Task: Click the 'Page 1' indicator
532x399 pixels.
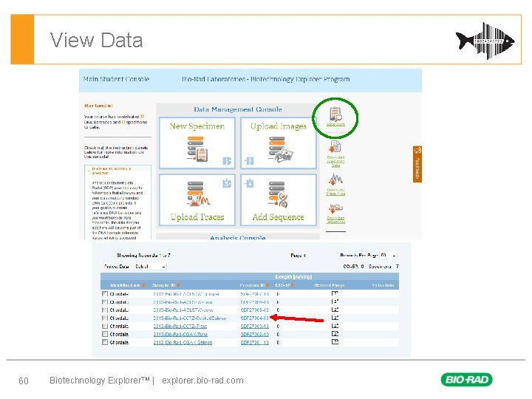Action: coord(299,255)
